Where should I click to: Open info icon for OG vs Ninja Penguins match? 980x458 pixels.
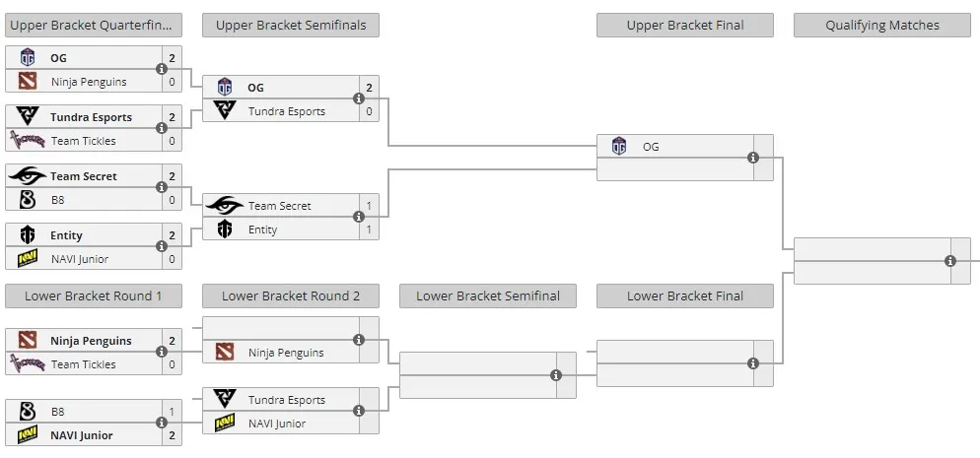[162, 69]
